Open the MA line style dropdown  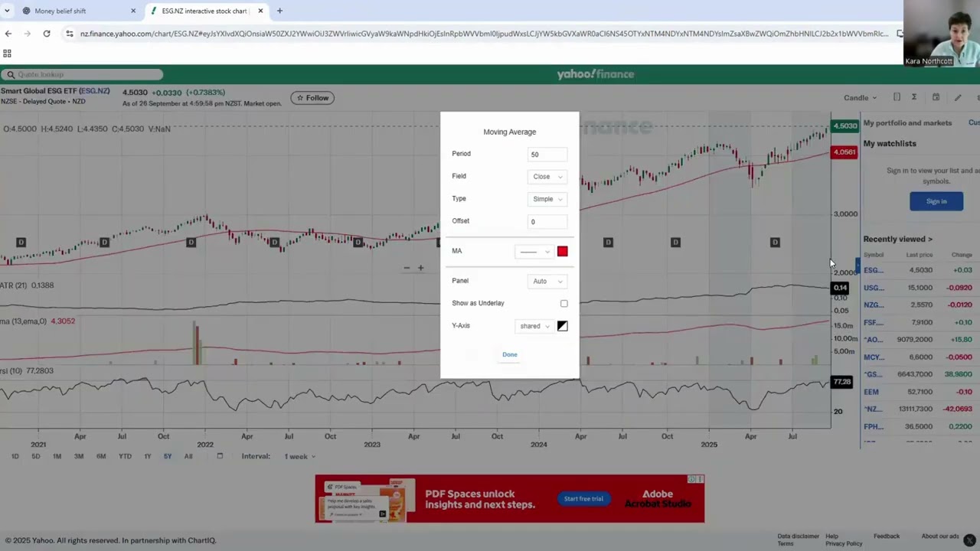pyautogui.click(x=534, y=252)
